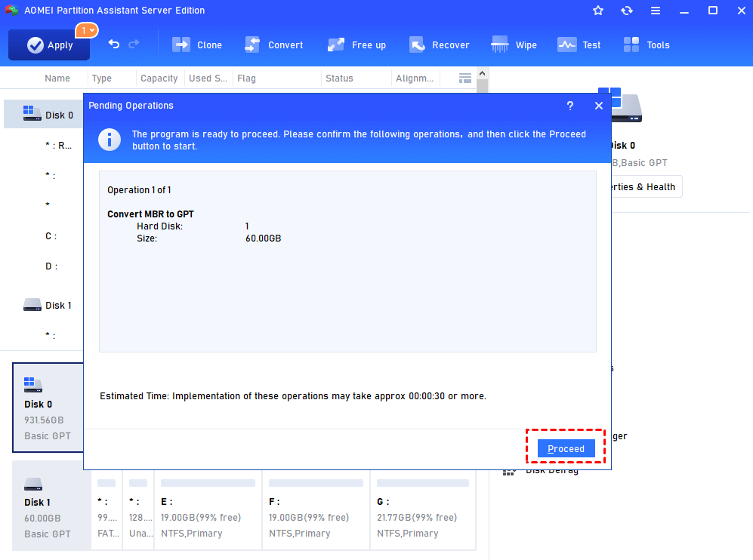The height and width of the screenshot is (560, 753).
Task: Click the Test waveform icon
Action: click(x=566, y=45)
